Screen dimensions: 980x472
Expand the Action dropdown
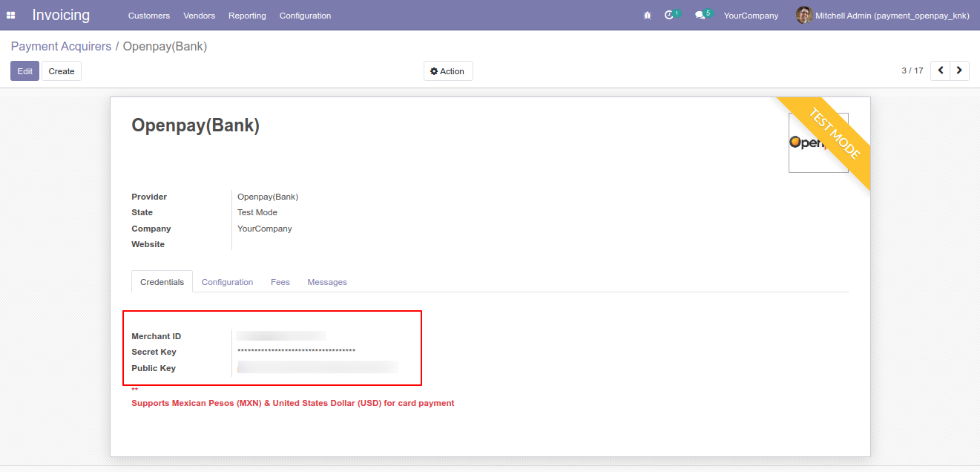pos(448,71)
